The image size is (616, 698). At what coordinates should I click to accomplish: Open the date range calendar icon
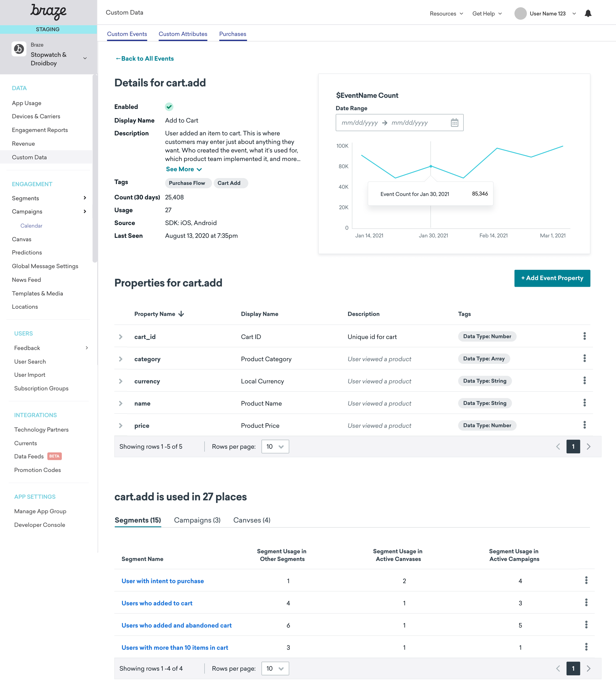click(454, 123)
